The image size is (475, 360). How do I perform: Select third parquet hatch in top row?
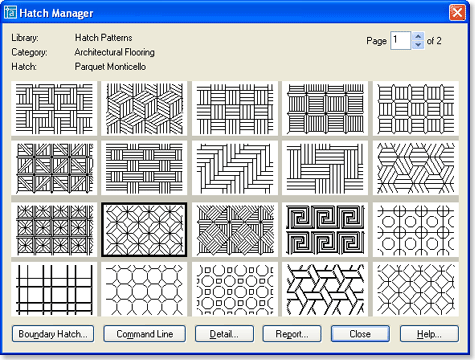point(235,108)
